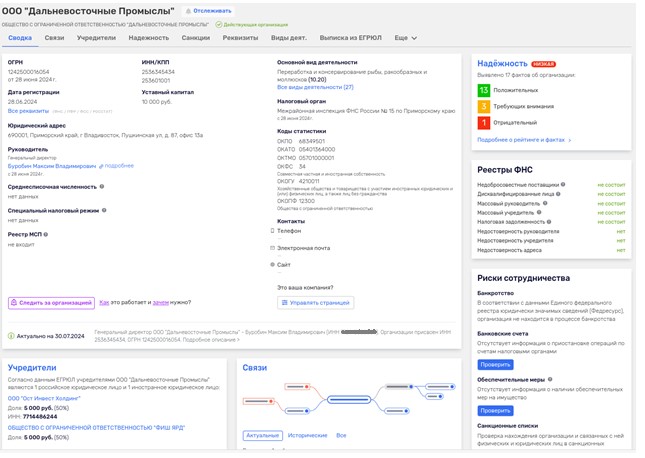645x458 pixels.
Task: Open the подробнее link beside director
Action: pyautogui.click(x=119, y=166)
